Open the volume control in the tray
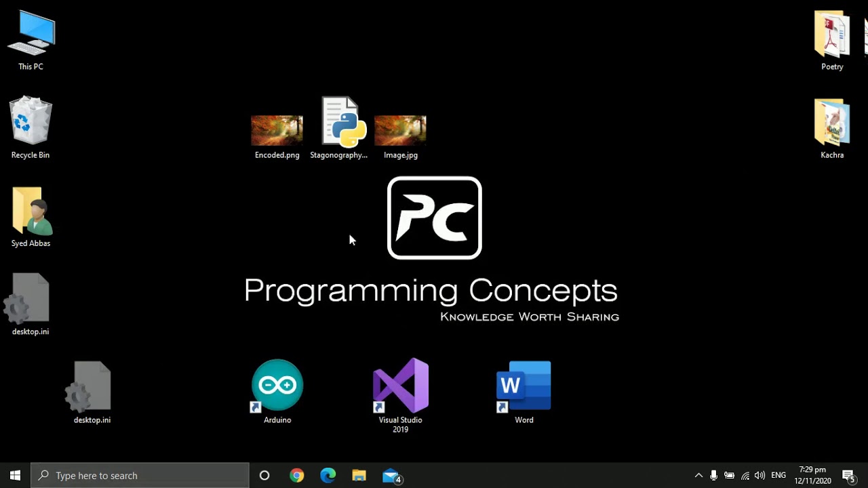 pyautogui.click(x=759, y=475)
